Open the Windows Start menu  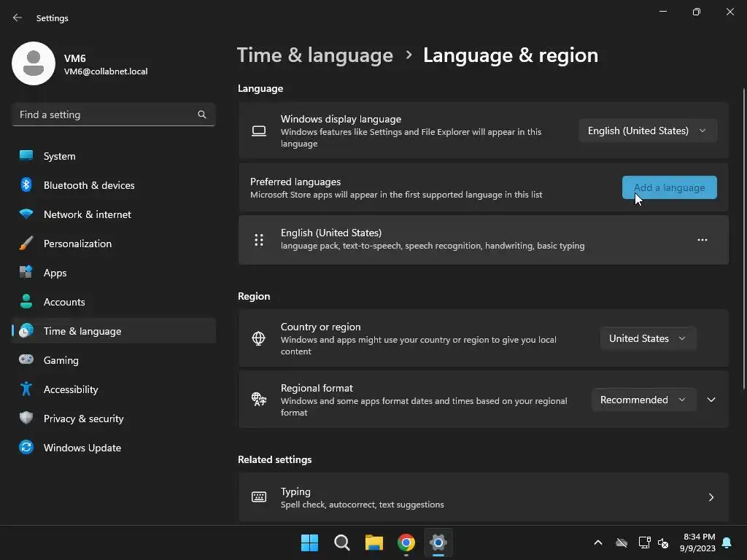(309, 542)
